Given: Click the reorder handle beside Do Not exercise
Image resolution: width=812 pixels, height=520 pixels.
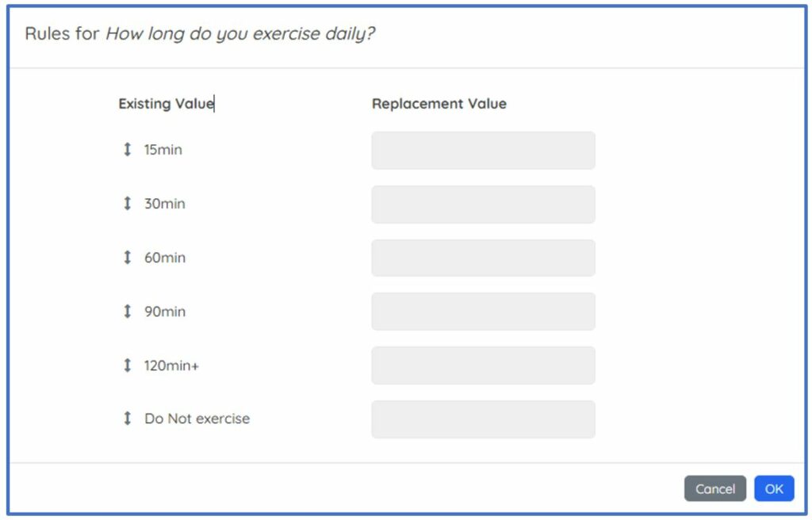Looking at the screenshot, I should (x=127, y=419).
